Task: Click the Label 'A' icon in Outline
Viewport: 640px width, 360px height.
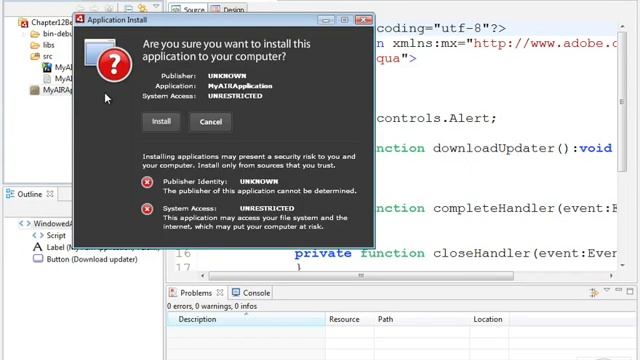Action: 38,247
